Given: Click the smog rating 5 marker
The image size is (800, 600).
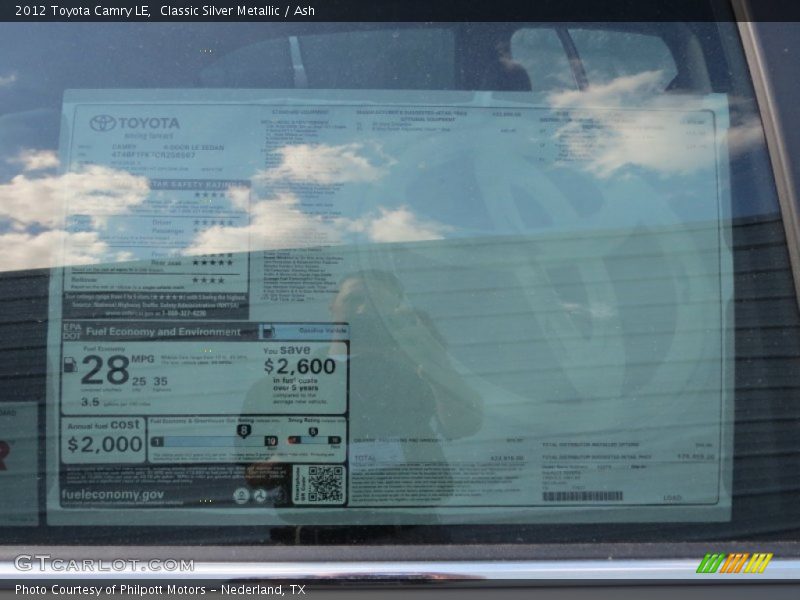Looking at the screenshot, I should pos(313,432).
